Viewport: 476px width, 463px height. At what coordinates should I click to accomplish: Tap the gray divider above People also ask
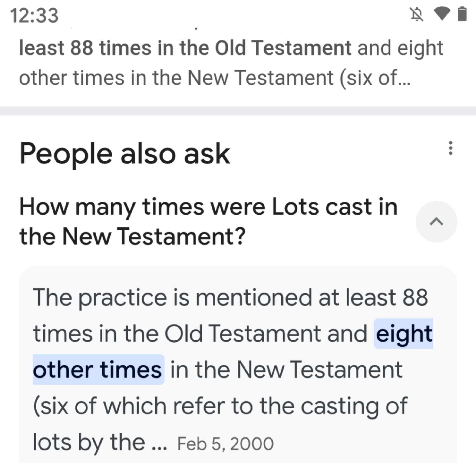[238, 111]
